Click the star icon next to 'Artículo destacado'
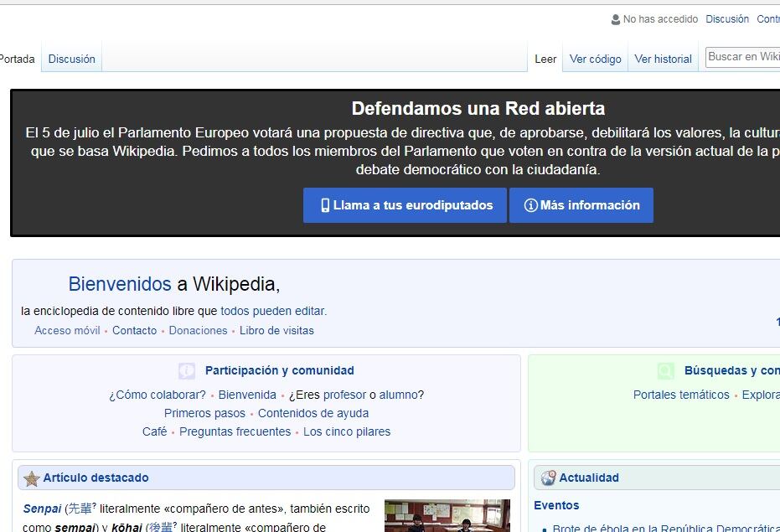This screenshot has width=780, height=532. point(32,478)
